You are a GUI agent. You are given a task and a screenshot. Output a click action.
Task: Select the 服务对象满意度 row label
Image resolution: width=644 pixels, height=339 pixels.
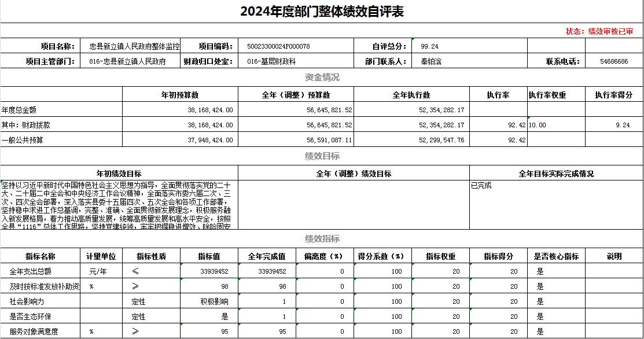(x=34, y=332)
